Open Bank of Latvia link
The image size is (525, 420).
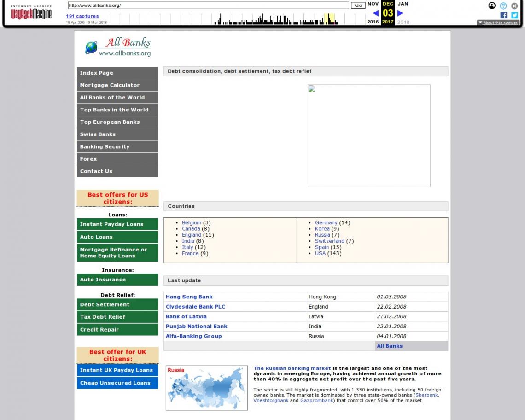[x=186, y=316]
